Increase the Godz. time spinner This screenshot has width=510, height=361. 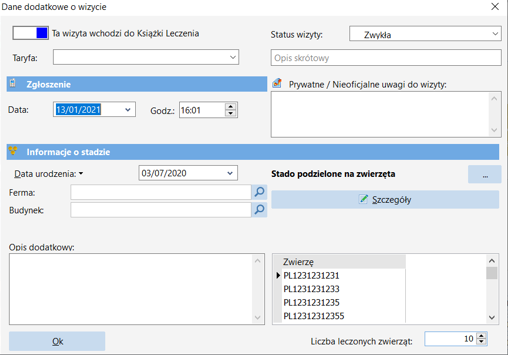pos(230,107)
